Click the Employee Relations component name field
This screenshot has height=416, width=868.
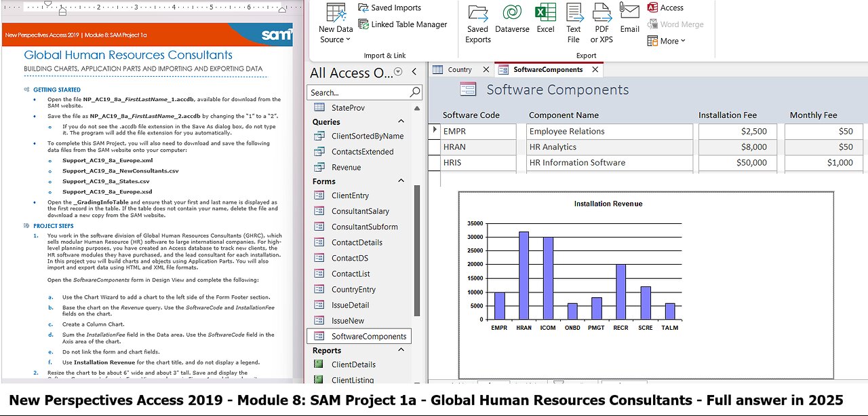point(610,131)
